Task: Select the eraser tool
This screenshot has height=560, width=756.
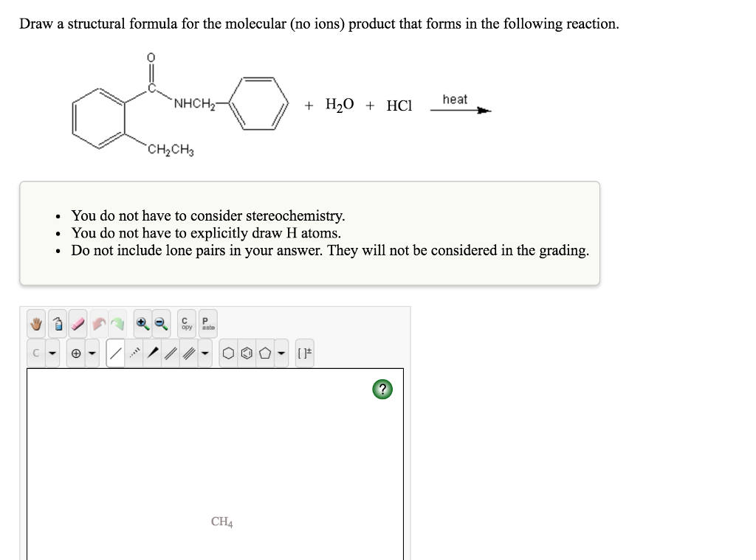Action: tap(77, 322)
